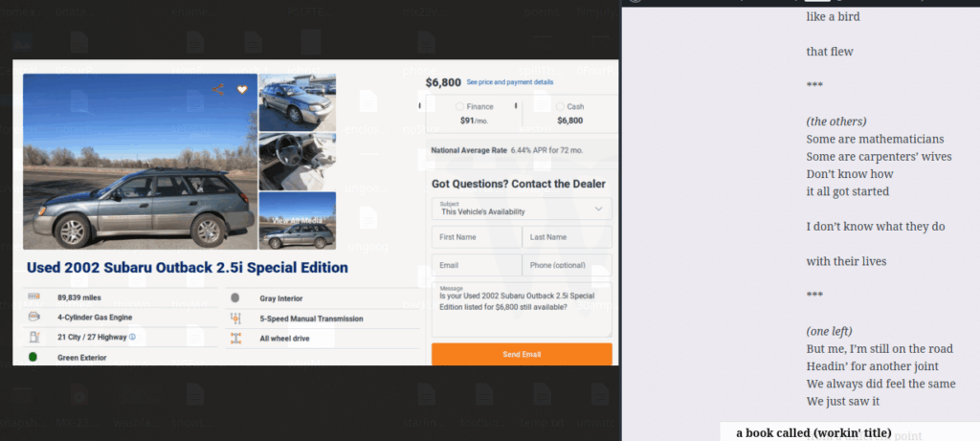The height and width of the screenshot is (441, 980).
Task: Click line Headin' for another joint
Action: tap(873, 366)
